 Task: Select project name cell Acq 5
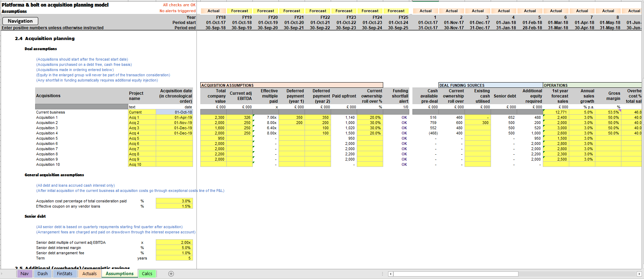(x=142, y=138)
